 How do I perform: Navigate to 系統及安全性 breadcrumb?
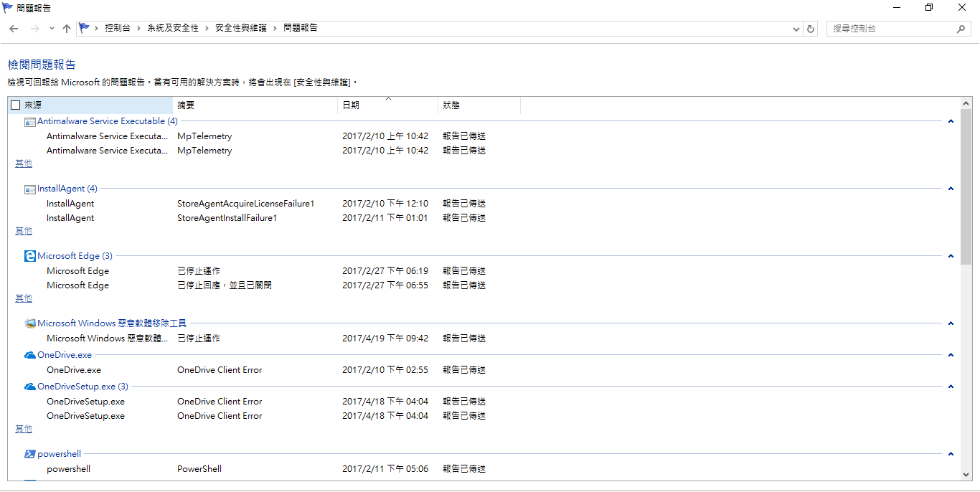[173, 28]
